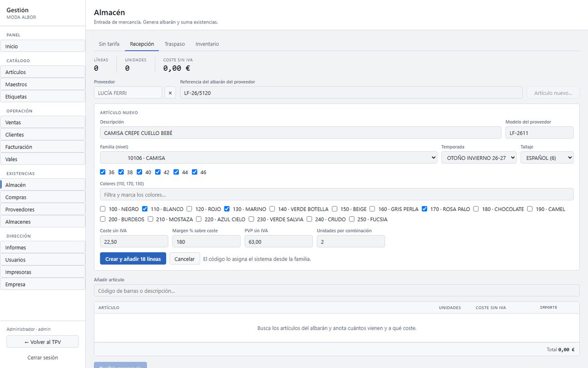The width and height of the screenshot is (588, 368).
Task: Enable the 250 · FUCSIA color
Action: (352, 219)
